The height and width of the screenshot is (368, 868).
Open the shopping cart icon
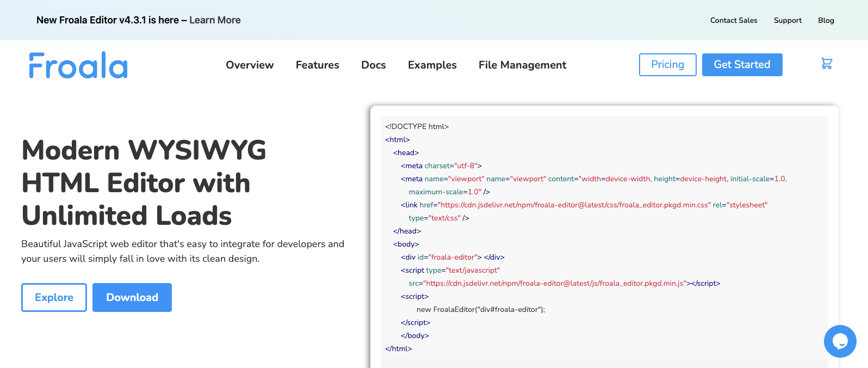[x=827, y=64]
